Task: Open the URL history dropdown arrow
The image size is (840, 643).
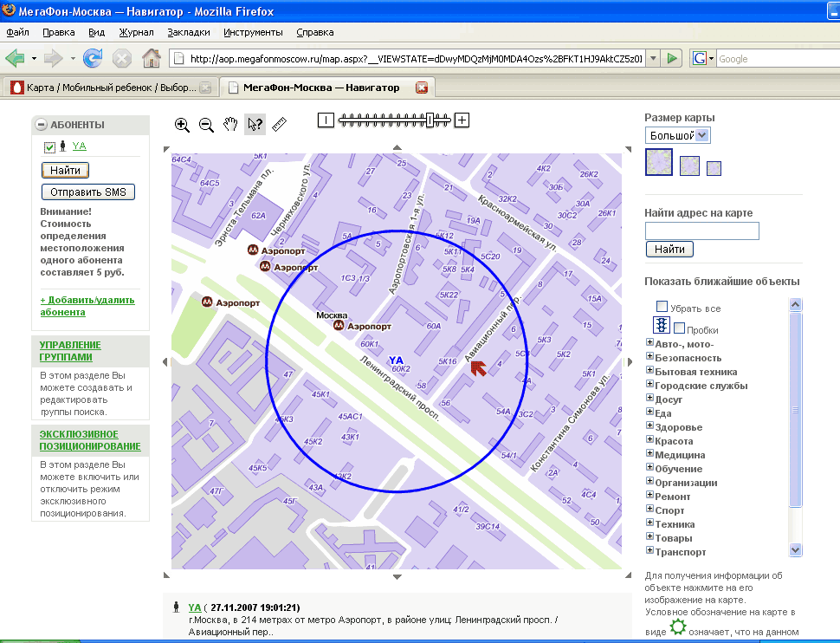Action: 653,58
